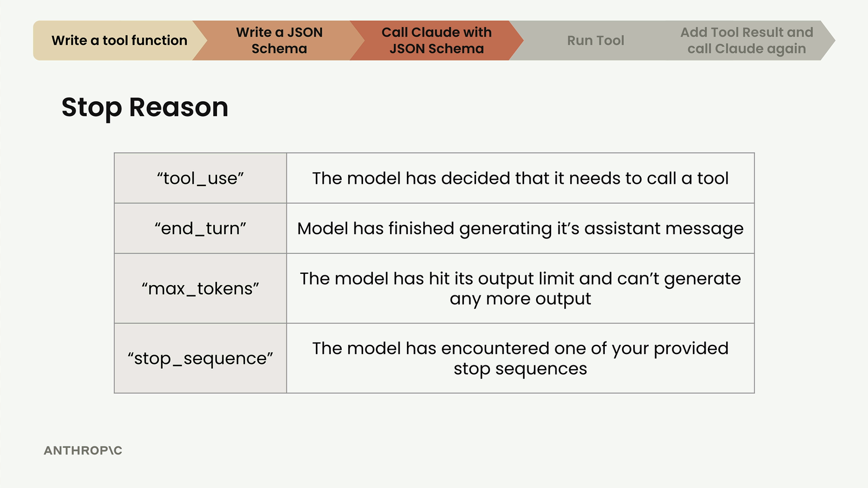
Task: Select the "max_tokens" table cell
Action: click(200, 288)
